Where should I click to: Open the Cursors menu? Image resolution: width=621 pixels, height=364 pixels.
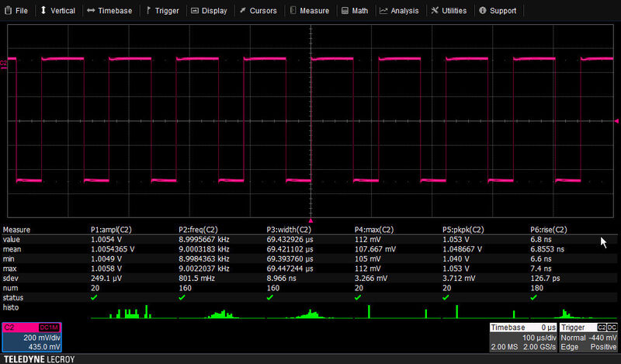[x=258, y=11]
